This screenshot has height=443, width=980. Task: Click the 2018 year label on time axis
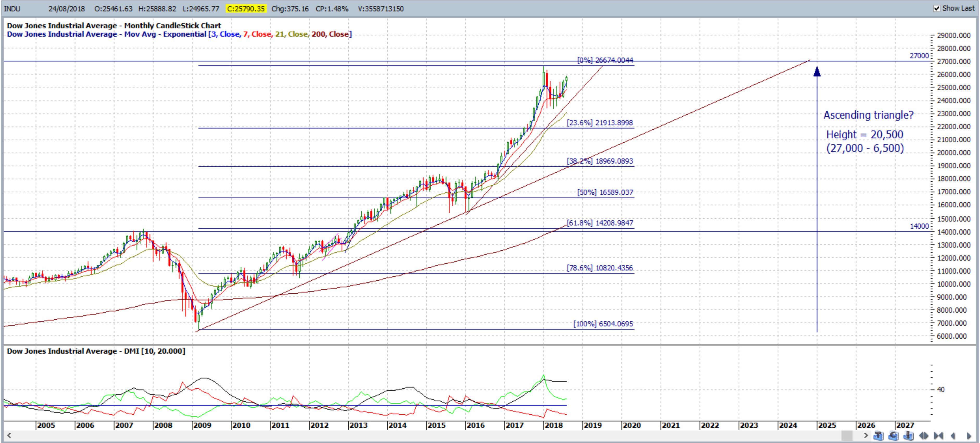pyautogui.click(x=554, y=425)
